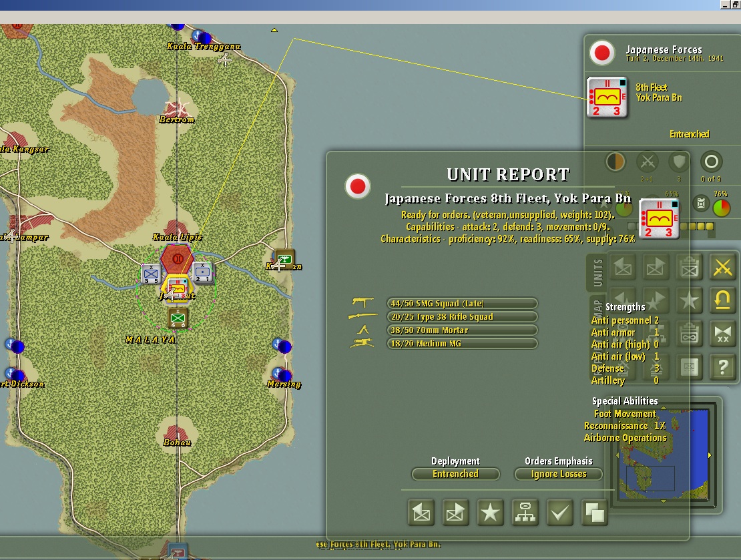The height and width of the screenshot is (560, 741).
Task: Open the formation star icon in the unit report
Action: tap(490, 513)
